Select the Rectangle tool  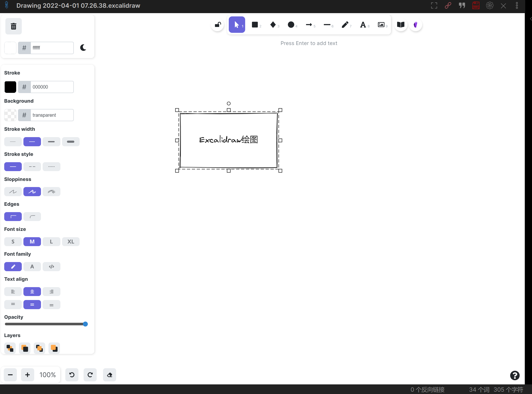tap(255, 25)
